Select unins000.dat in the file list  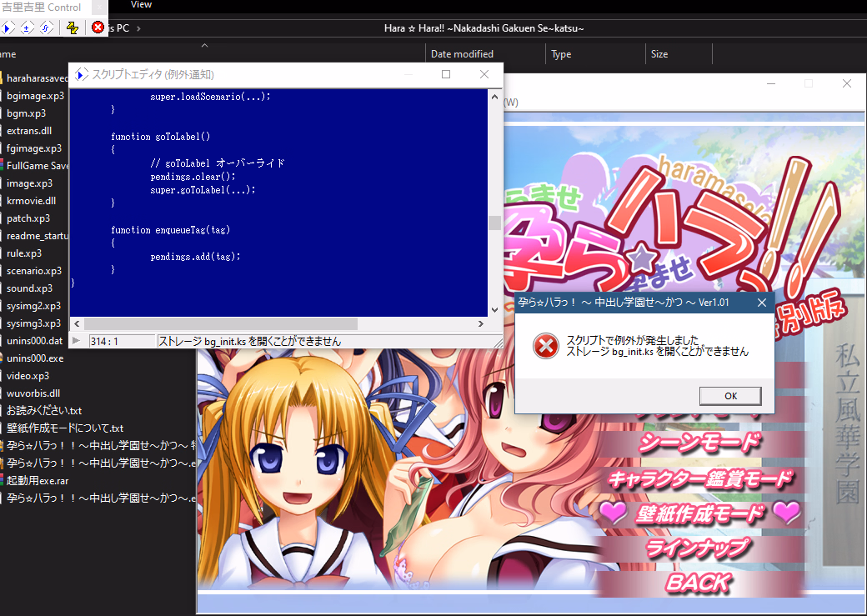point(34,341)
